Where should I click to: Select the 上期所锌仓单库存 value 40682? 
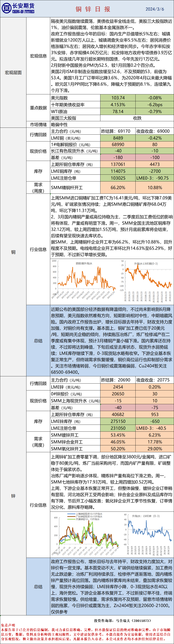point(118,414)
